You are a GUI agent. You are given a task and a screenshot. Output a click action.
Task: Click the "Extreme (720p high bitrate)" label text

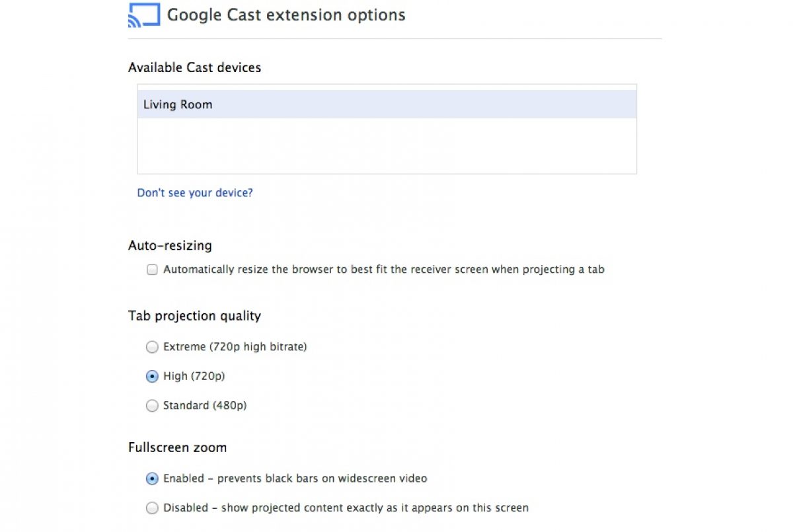click(235, 346)
